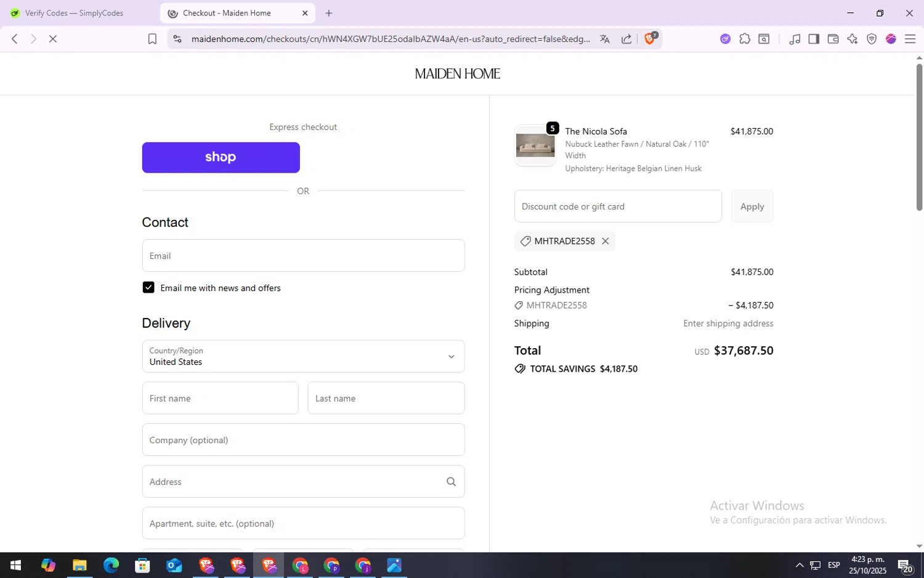Click the 'Pricing Adjustment' label

tap(552, 290)
